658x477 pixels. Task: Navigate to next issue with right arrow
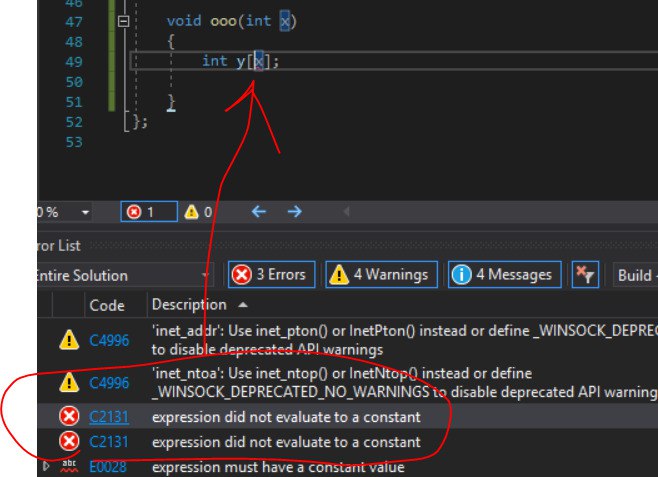tap(295, 211)
